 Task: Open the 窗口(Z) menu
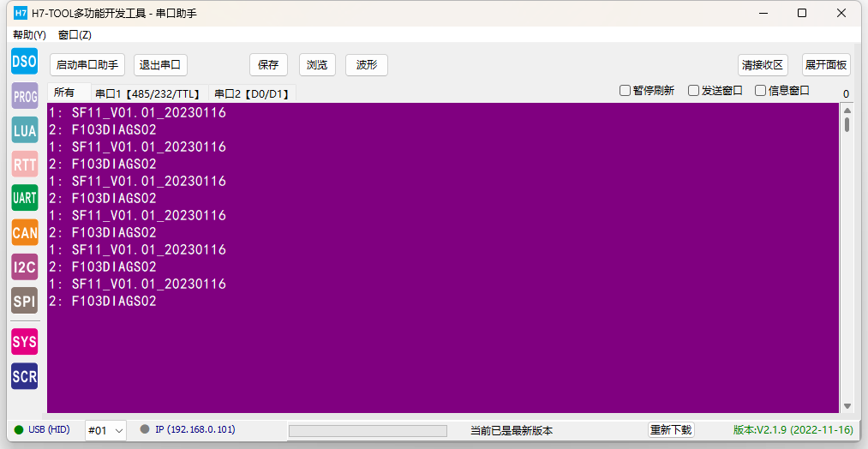click(75, 35)
